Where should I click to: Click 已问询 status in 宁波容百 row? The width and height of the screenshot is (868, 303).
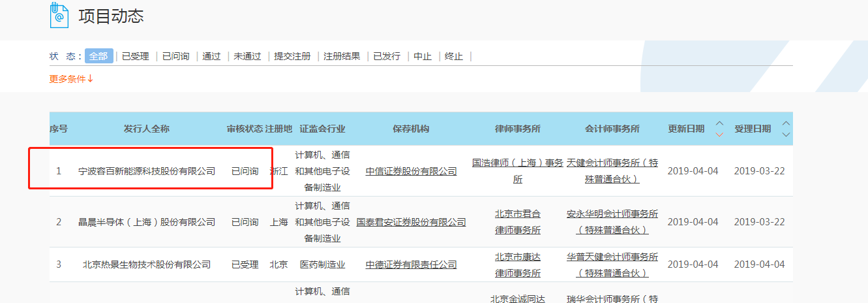point(245,171)
